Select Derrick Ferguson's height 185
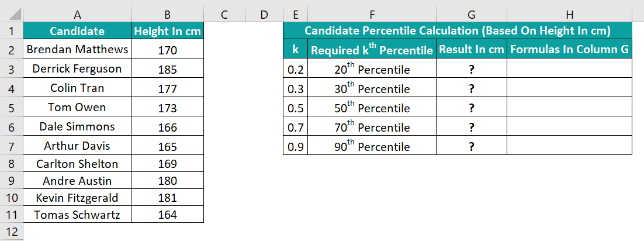The width and height of the screenshot is (644, 241). tap(167, 69)
